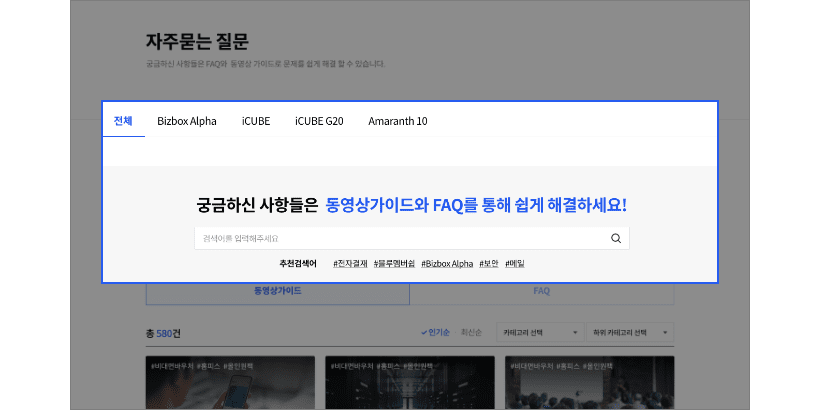
Task: Switch to the iCUBE G20 tab
Action: [319, 121]
